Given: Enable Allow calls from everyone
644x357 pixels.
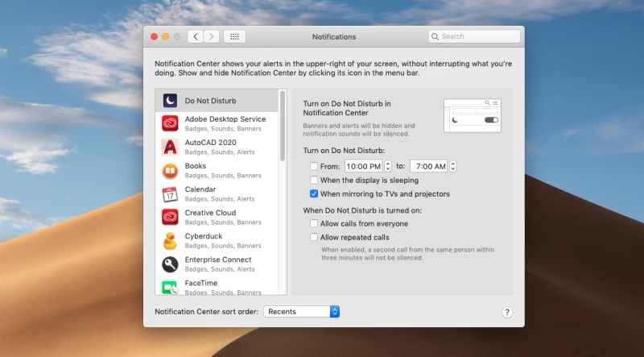Looking at the screenshot, I should click(x=314, y=223).
